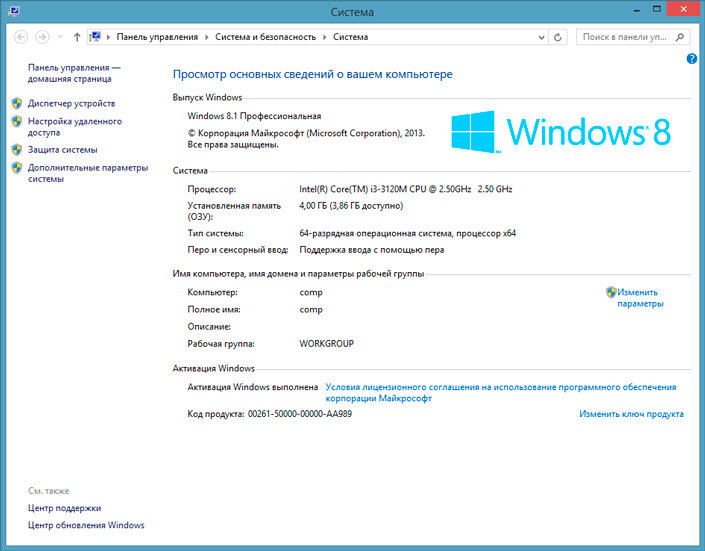705x551 pixels.
Task: Refresh the Система page
Action: click(x=558, y=37)
